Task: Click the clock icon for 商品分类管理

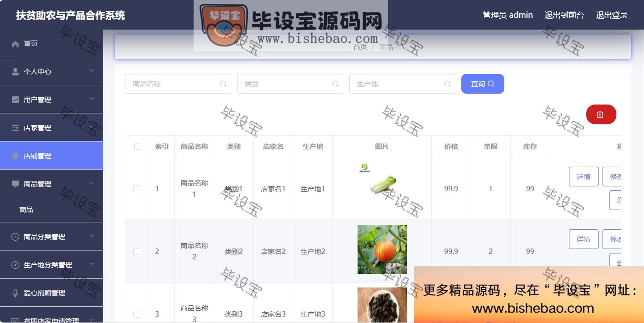Action: click(15, 237)
